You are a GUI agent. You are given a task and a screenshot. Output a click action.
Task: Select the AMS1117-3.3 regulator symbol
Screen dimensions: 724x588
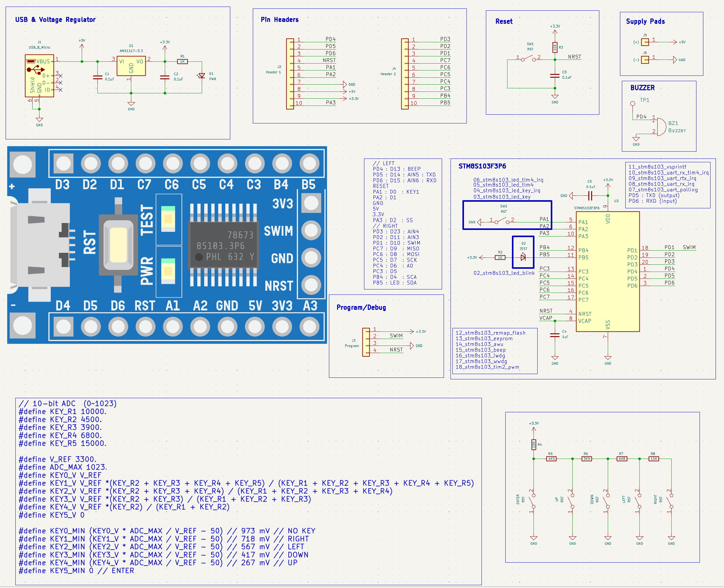pyautogui.click(x=131, y=66)
